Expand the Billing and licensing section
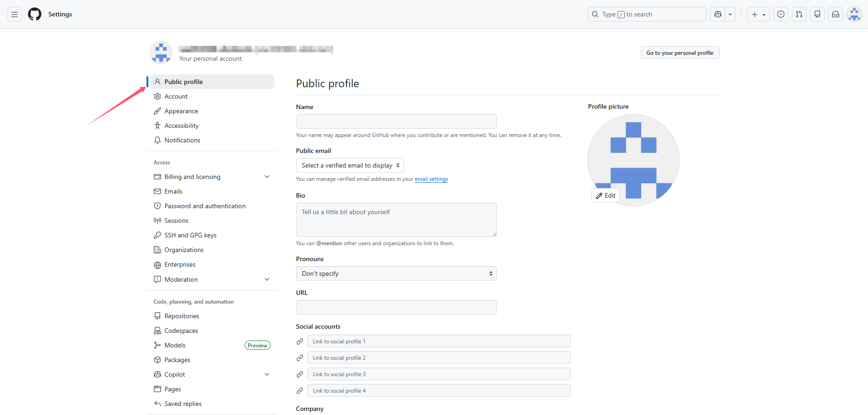 click(x=267, y=177)
